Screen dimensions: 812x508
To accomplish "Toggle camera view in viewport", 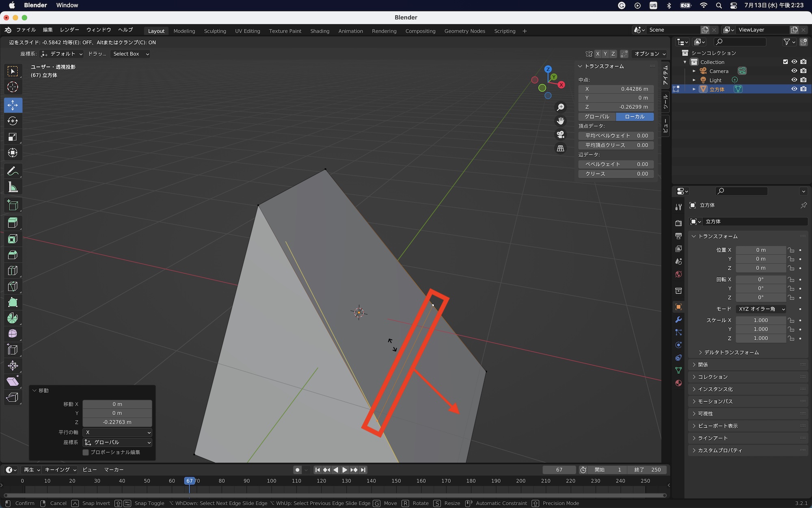I will pyautogui.click(x=560, y=135).
